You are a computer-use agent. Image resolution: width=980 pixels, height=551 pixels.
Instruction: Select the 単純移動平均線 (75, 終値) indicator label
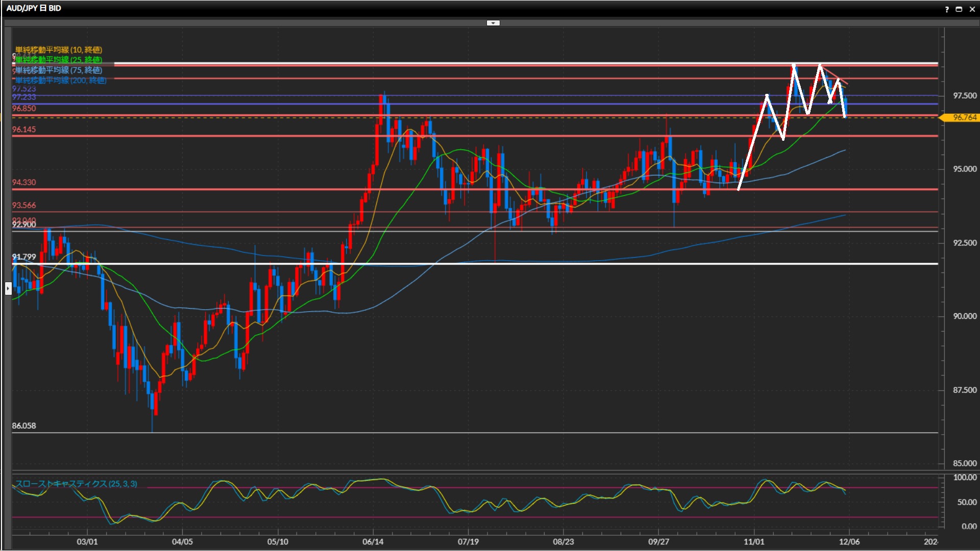59,70
